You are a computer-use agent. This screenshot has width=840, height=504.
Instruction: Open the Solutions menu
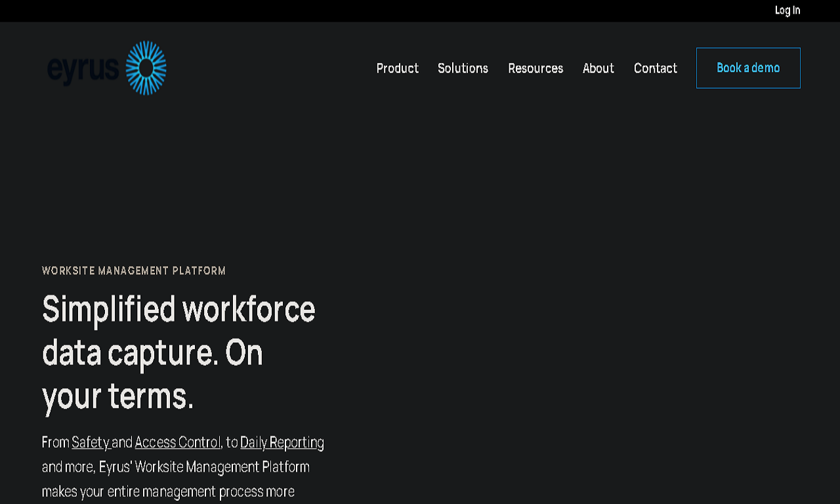tap(463, 68)
